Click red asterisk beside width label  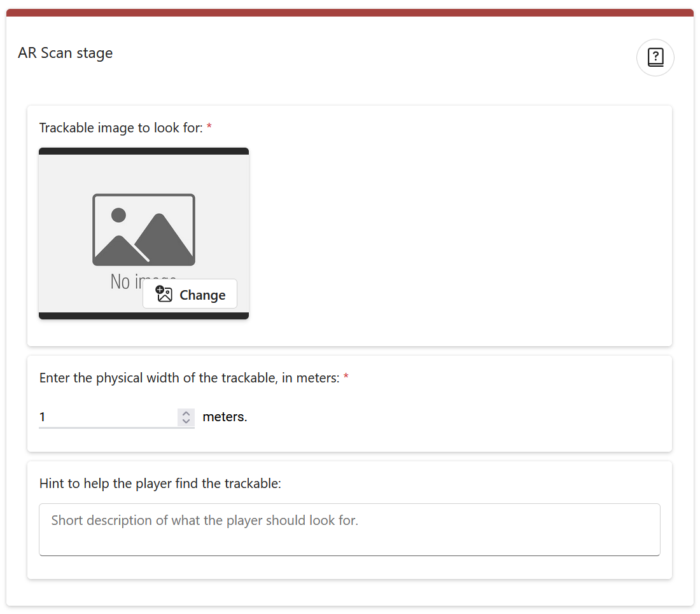click(346, 378)
